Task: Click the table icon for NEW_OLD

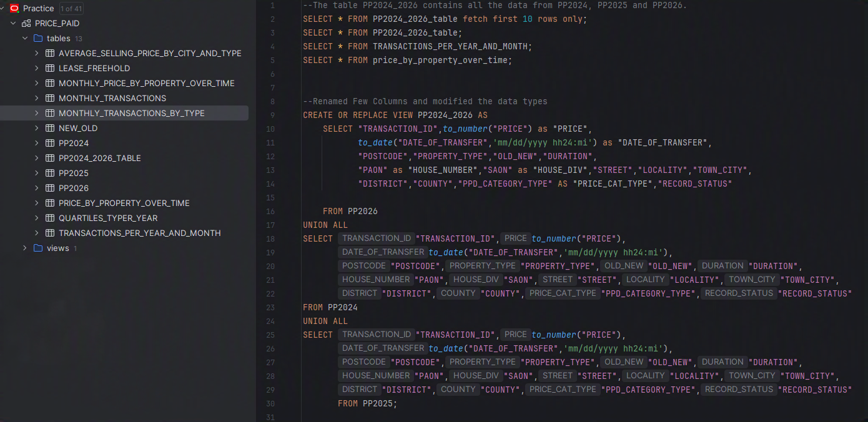Action: pyautogui.click(x=50, y=128)
